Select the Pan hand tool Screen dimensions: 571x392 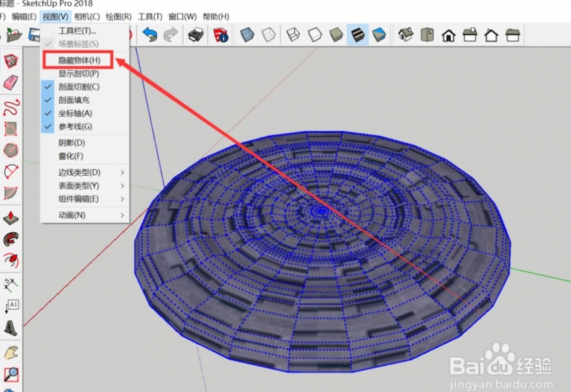click(11, 352)
